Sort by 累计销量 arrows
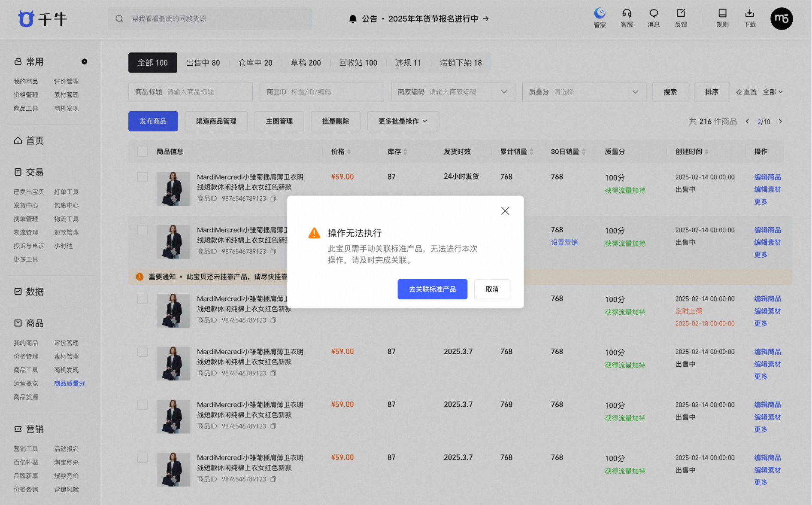Screen dimensions: 812x505 tap(531, 152)
